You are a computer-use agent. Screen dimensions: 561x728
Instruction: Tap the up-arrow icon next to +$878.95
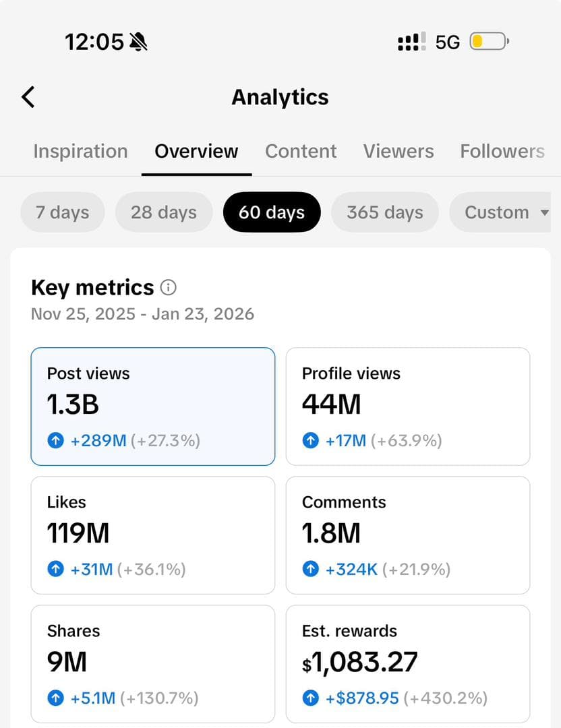311,698
